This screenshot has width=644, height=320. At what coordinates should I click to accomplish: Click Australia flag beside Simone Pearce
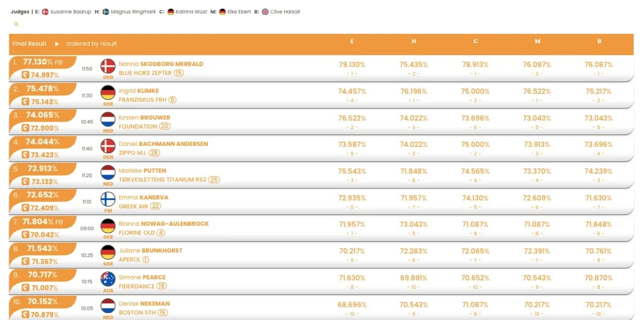pyautogui.click(x=108, y=279)
